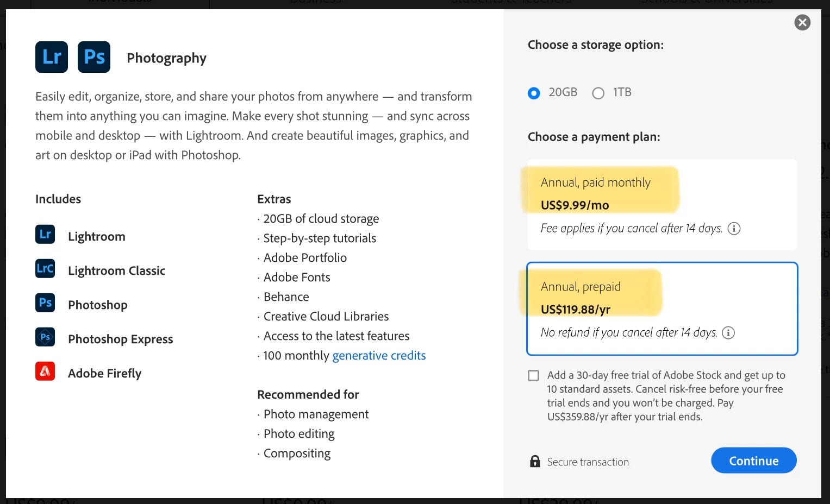
Task: Click the red Adobe Firefly icon
Action: click(x=45, y=371)
